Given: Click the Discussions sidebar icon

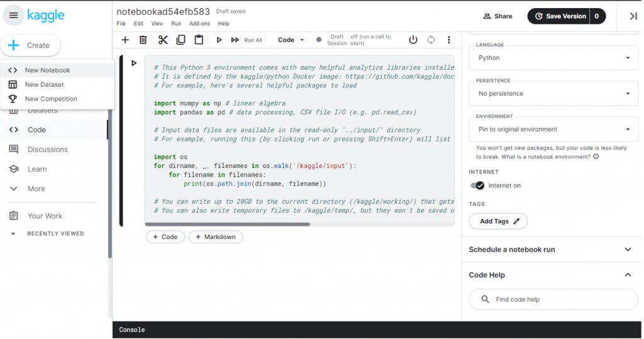Looking at the screenshot, I should tap(14, 149).
